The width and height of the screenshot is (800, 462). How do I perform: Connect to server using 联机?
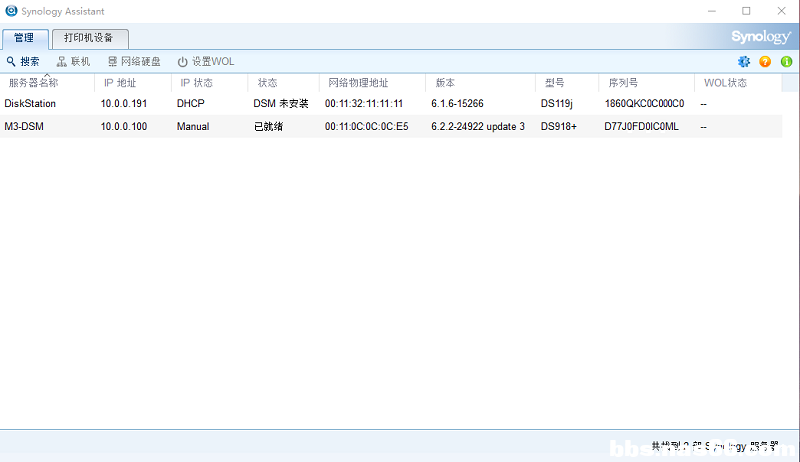(73, 62)
